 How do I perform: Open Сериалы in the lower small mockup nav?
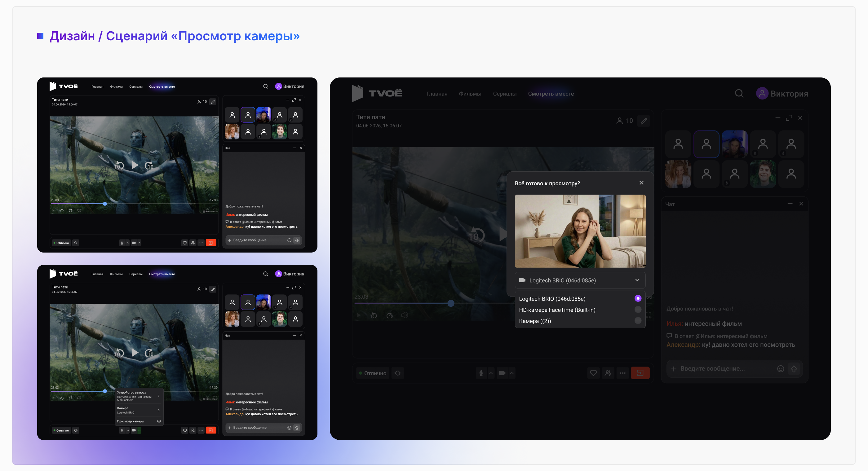click(136, 274)
